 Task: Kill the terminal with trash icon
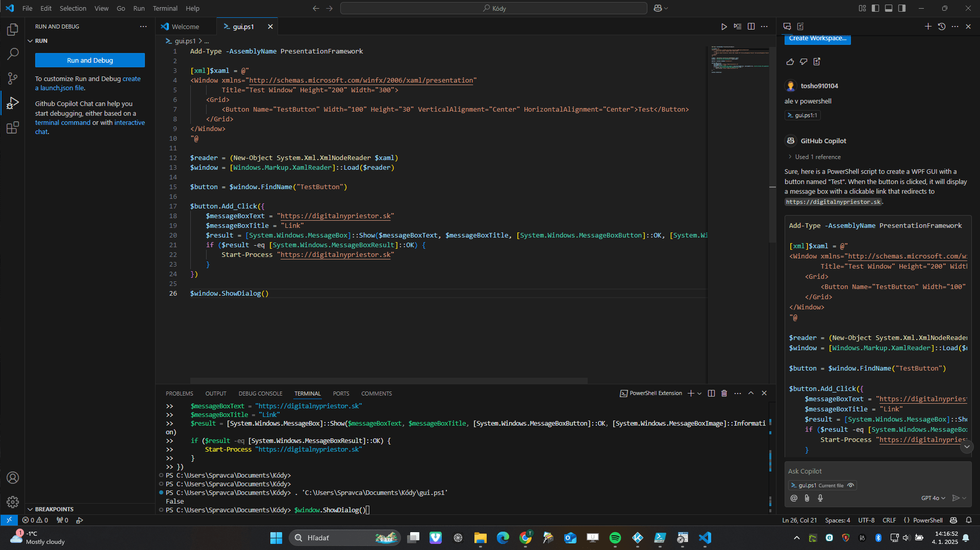click(724, 393)
